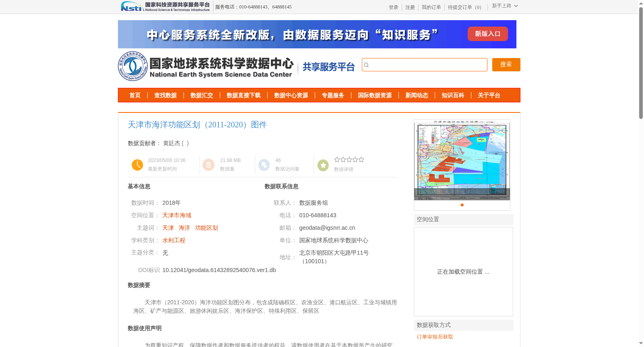644x347 pixels.
Task: Click the 天津 keyword link
Action: [x=168, y=228]
